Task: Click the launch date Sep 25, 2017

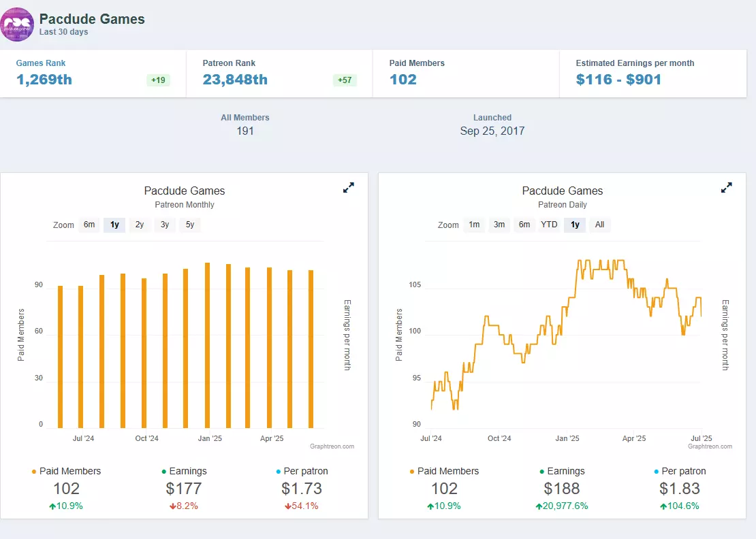Action: [492, 131]
